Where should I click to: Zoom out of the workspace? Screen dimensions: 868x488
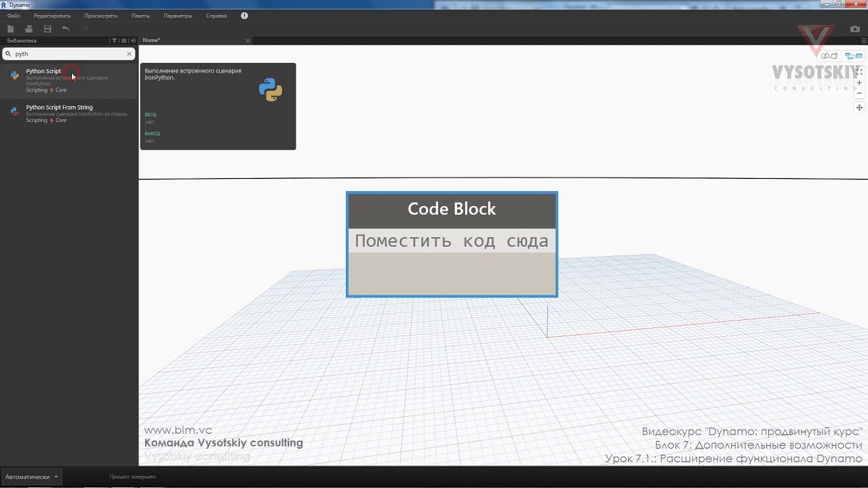(859, 94)
